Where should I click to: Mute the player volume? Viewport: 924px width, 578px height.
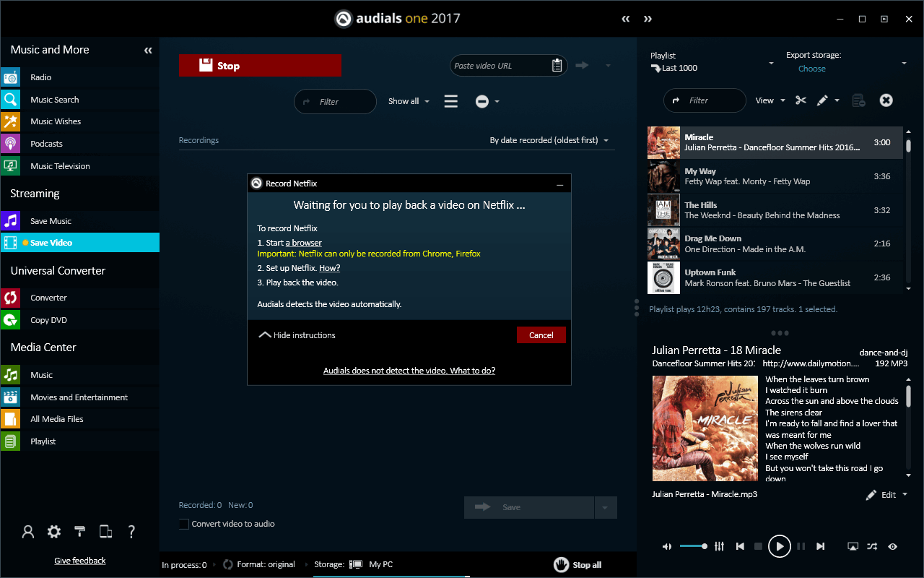tap(666, 546)
